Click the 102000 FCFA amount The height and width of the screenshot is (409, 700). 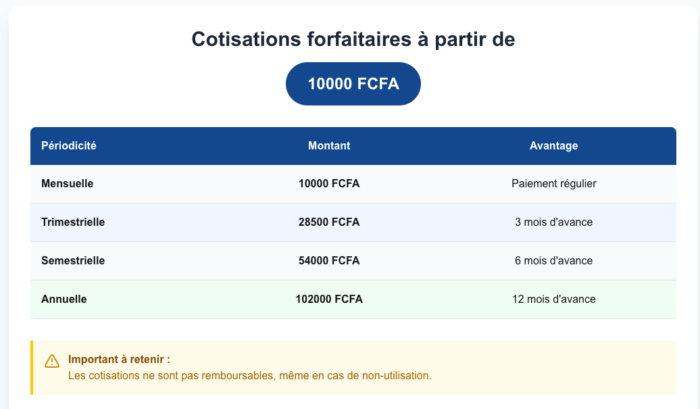329,299
